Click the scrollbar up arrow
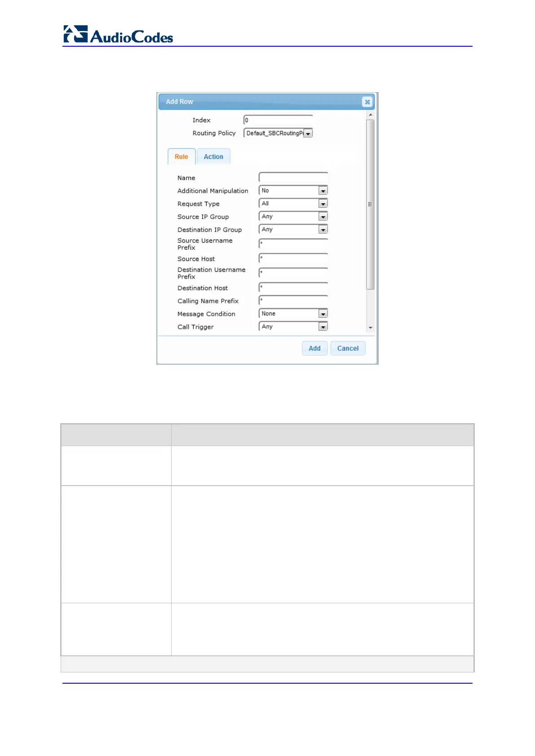 [371, 115]
